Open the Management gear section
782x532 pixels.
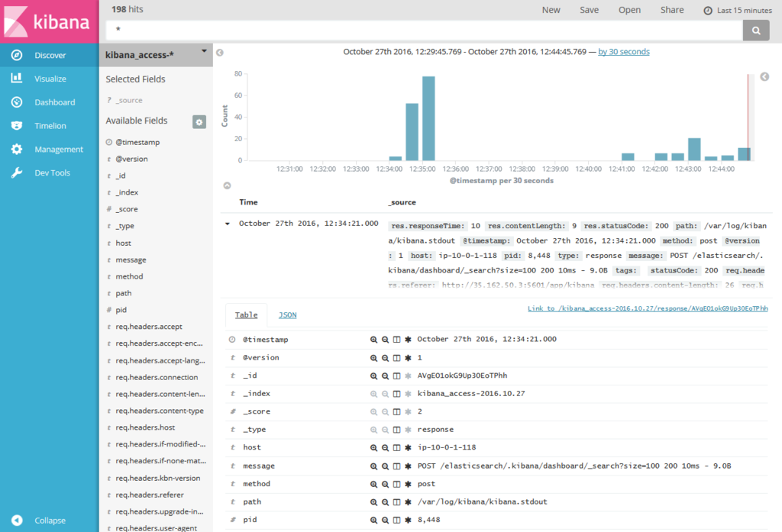[x=50, y=149]
